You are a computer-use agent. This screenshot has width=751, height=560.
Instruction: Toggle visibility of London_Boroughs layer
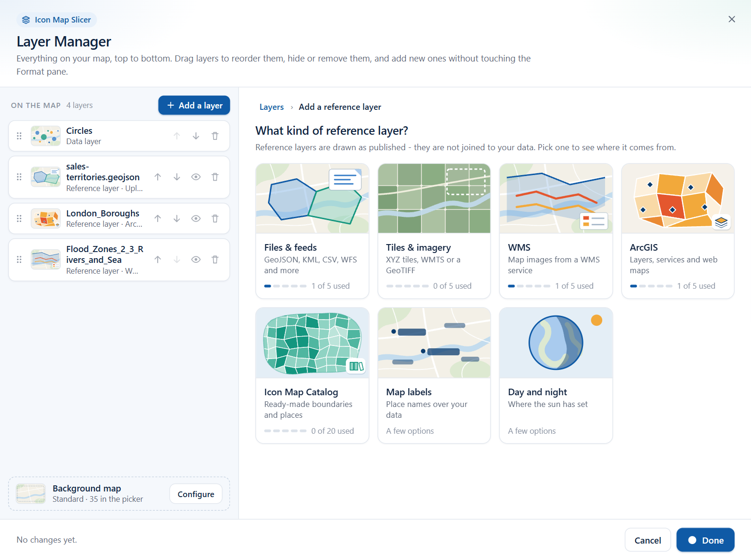coord(196,219)
